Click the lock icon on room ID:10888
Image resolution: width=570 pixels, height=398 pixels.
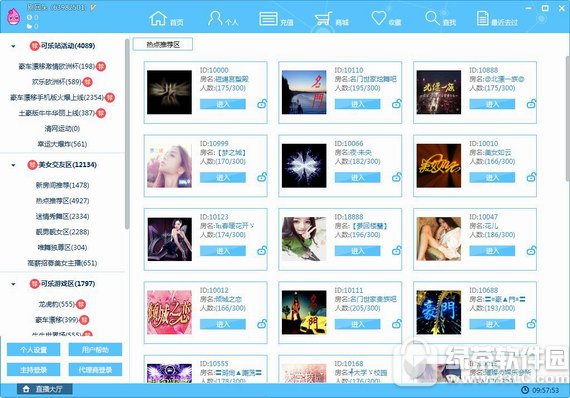coord(531,104)
